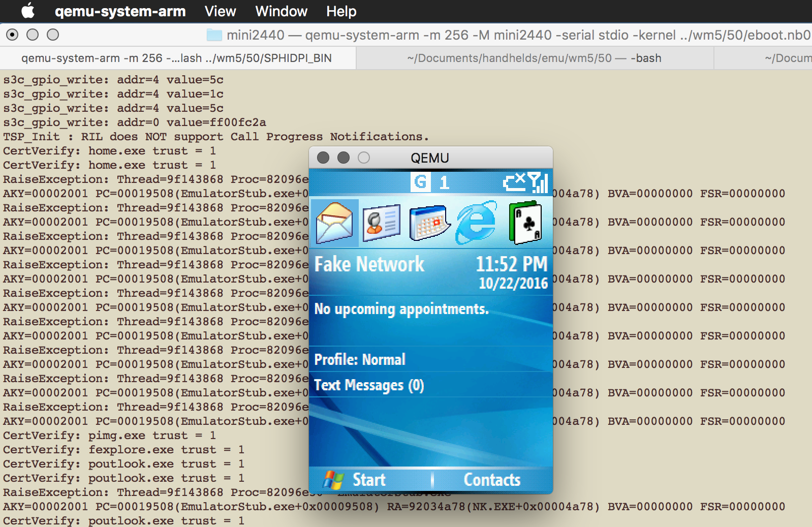Open the Apple menu
This screenshot has height=527, width=812.
click(28, 11)
